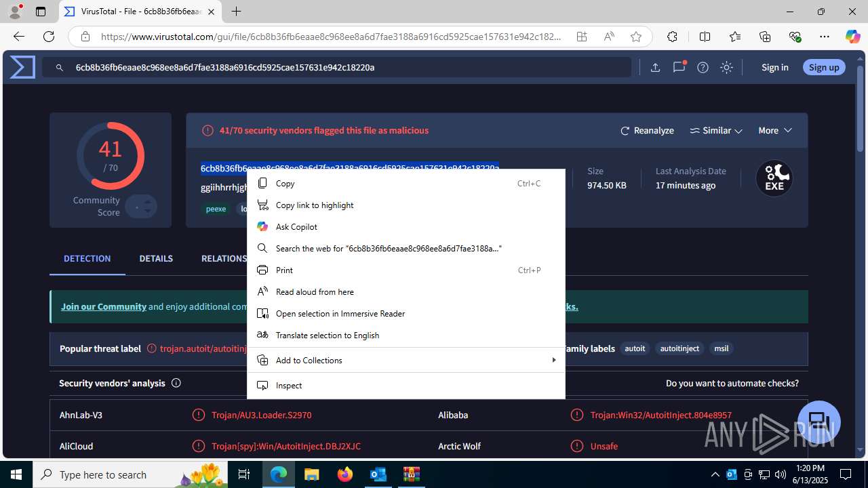868x488 pixels.
Task: Click the Reanalyze button
Action: click(647, 130)
